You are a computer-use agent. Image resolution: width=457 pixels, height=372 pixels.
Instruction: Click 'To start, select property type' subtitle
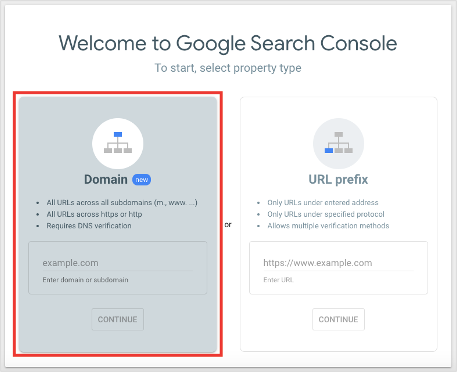[228, 68]
